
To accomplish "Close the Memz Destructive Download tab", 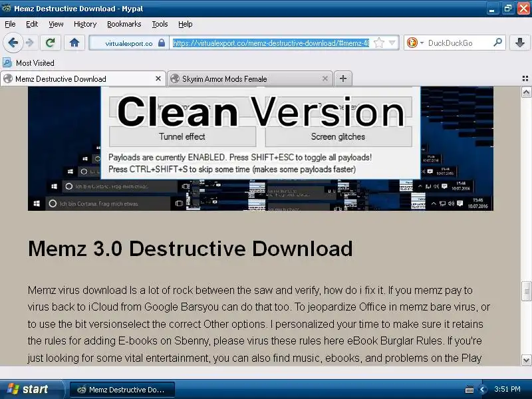I will pyautogui.click(x=158, y=78).
